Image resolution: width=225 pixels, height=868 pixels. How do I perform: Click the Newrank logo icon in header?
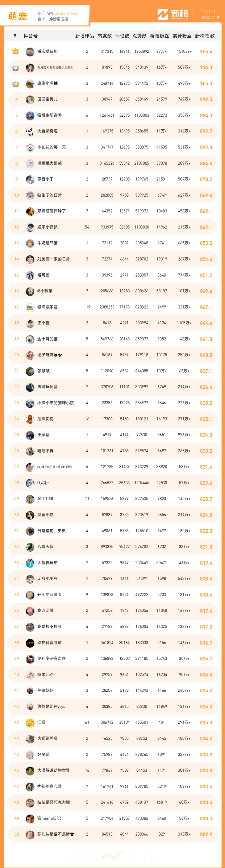(x=163, y=14)
